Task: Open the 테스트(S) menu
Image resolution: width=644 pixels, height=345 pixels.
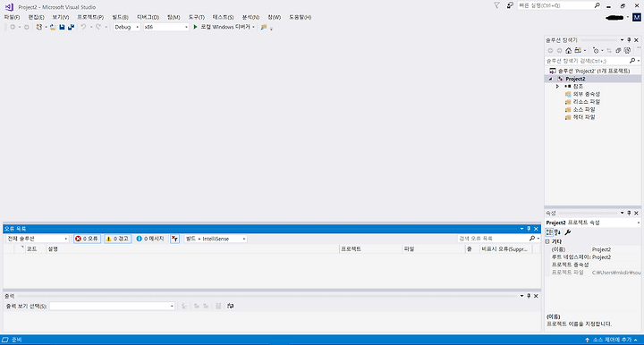Action: click(223, 17)
